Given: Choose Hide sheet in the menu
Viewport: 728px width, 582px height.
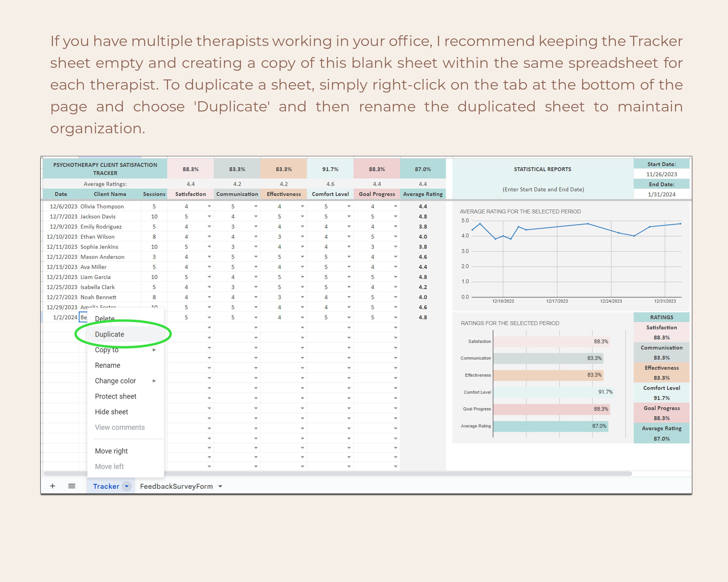Looking at the screenshot, I should point(111,411).
